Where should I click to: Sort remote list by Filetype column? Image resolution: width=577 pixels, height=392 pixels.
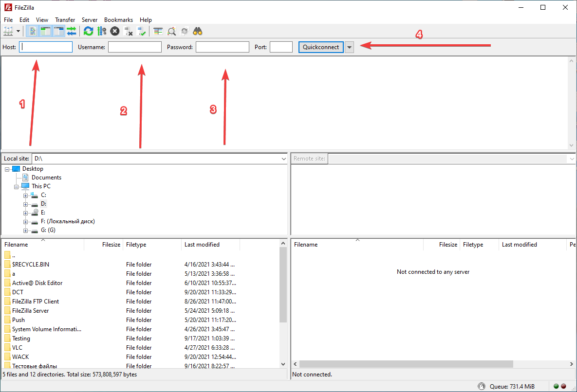pos(479,245)
